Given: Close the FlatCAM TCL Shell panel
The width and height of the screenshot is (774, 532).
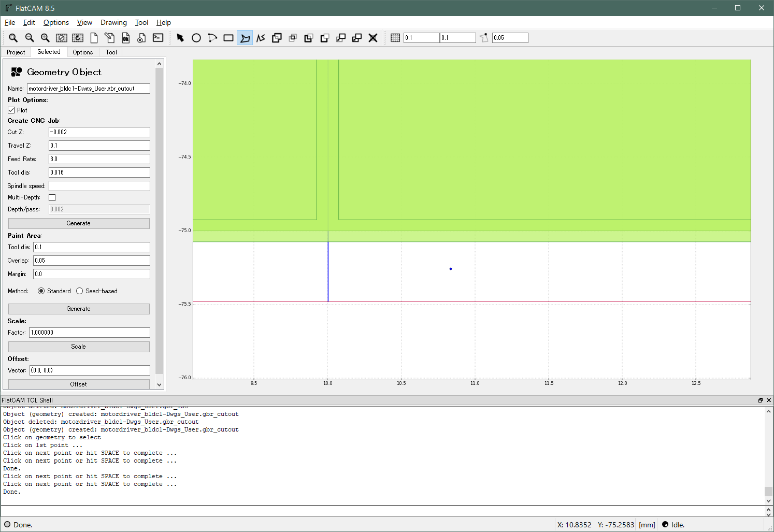Looking at the screenshot, I should 769,400.
